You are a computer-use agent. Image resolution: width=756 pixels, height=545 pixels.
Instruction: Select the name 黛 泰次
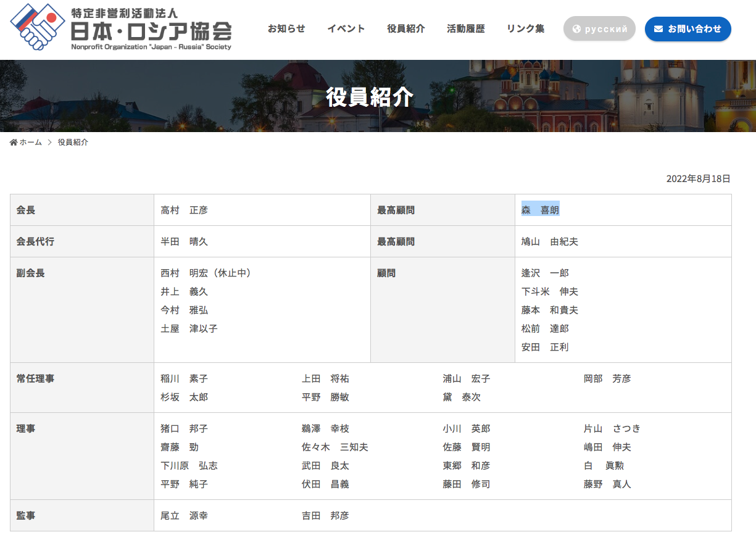[x=462, y=397]
